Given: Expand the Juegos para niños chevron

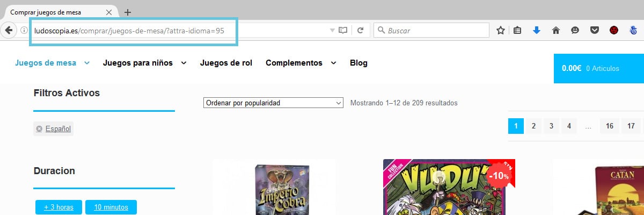Looking at the screenshot, I should pos(184,63).
